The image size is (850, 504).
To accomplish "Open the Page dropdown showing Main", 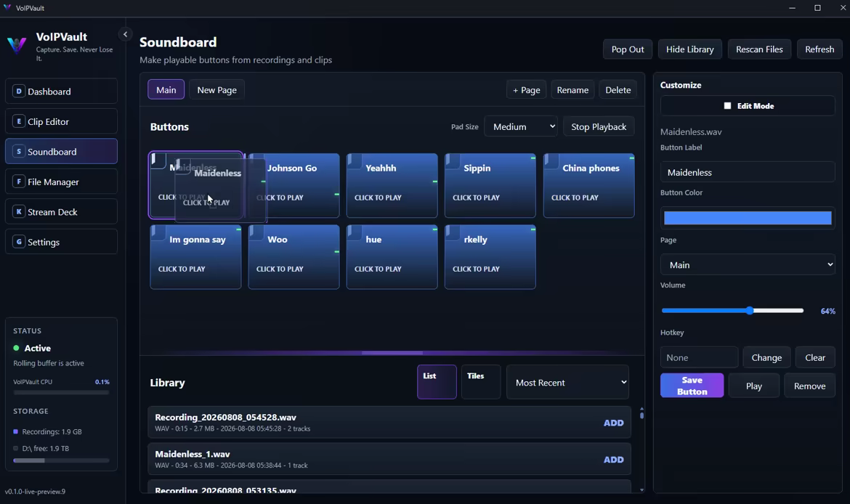I will tap(748, 265).
